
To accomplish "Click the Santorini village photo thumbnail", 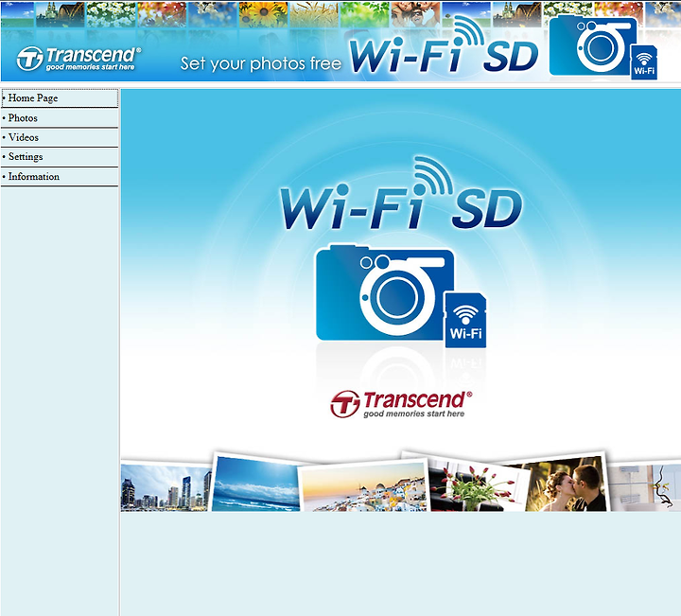I will pyautogui.click(x=364, y=487).
